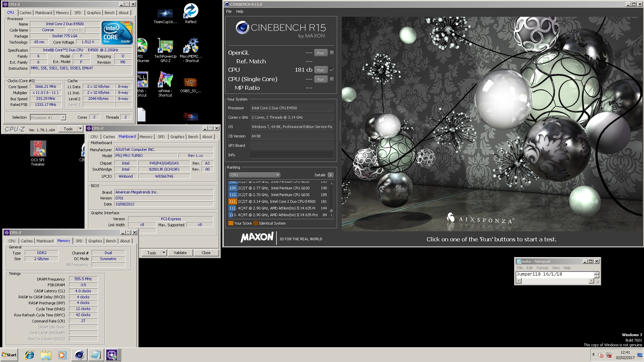644x362 pixels.
Task: Select CPU tab in Memory CPU-Z window
Action: (12, 241)
